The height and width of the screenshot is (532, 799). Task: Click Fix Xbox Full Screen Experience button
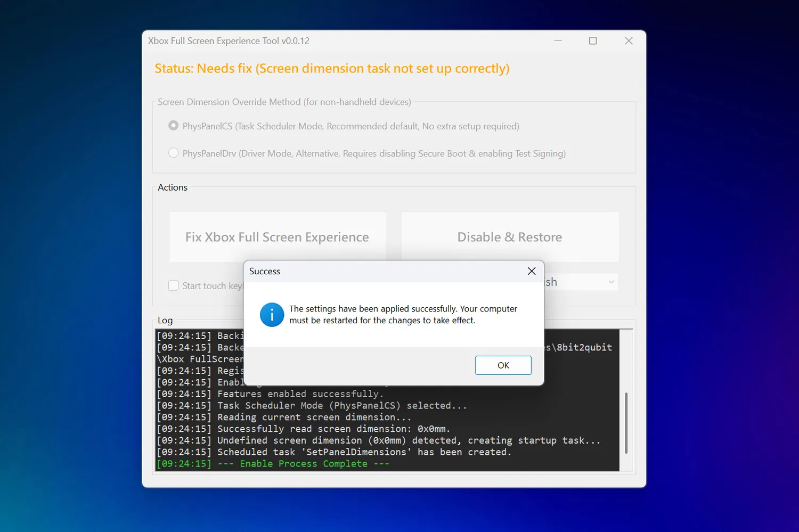(x=278, y=237)
